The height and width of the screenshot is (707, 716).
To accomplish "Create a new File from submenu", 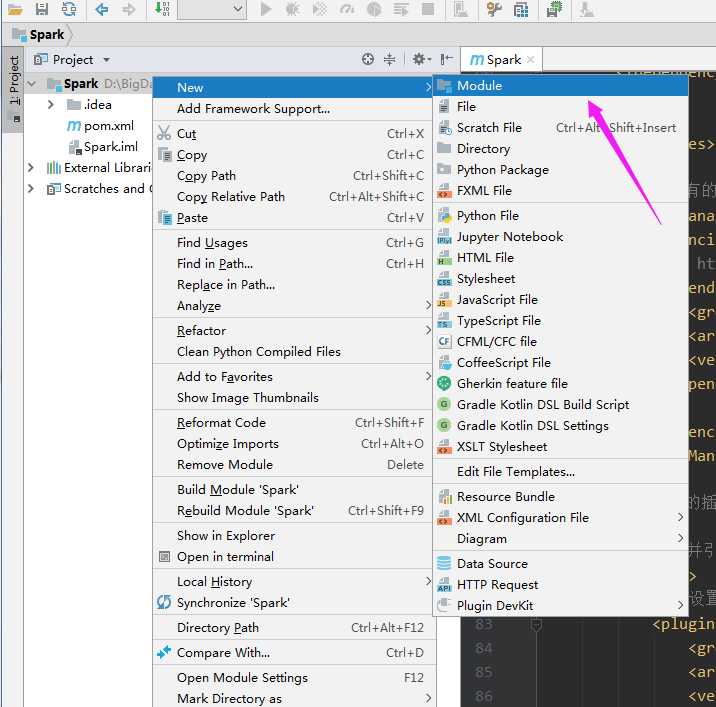I will click(x=561, y=107).
